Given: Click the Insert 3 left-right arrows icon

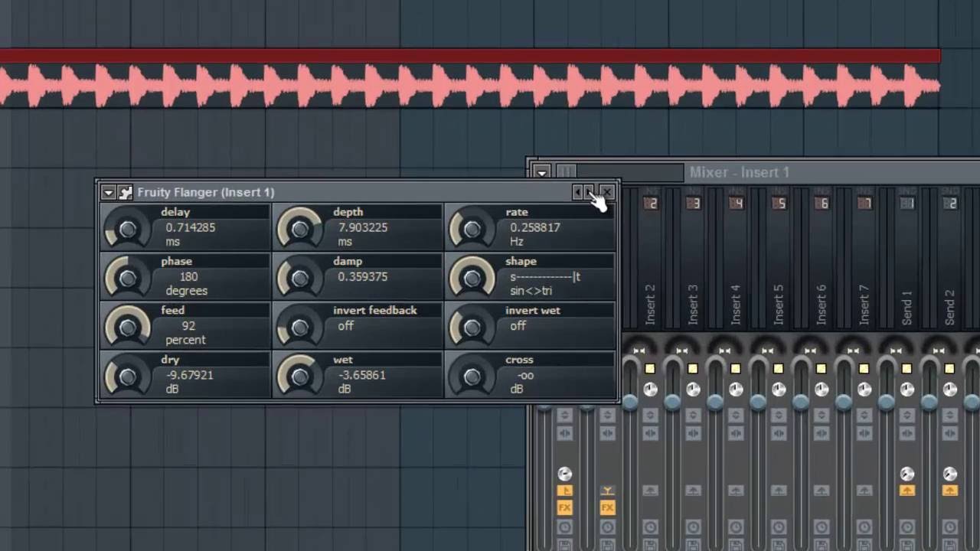Looking at the screenshot, I should click(x=693, y=433).
